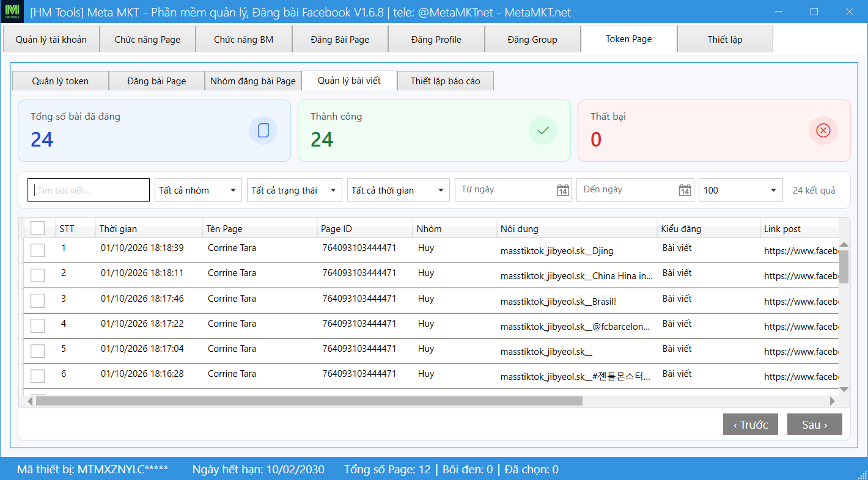The width and height of the screenshot is (868, 480).
Task: Switch to the Đăng Group tab
Action: point(532,40)
